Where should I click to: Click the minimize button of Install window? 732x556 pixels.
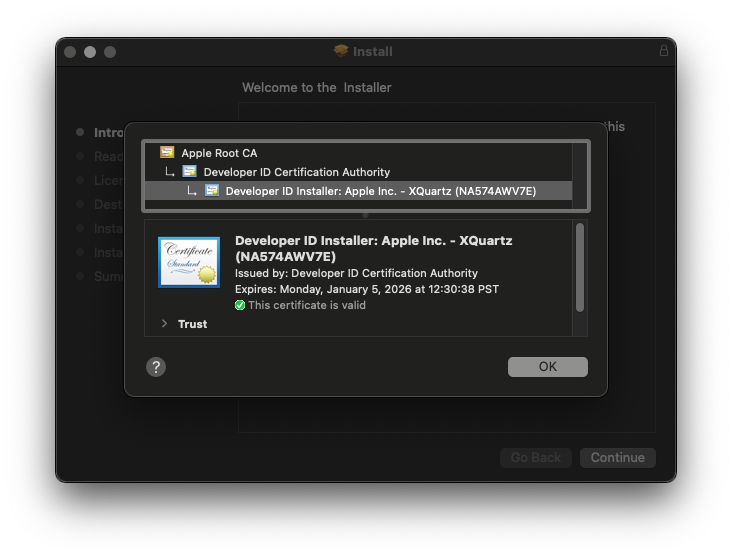click(x=90, y=52)
